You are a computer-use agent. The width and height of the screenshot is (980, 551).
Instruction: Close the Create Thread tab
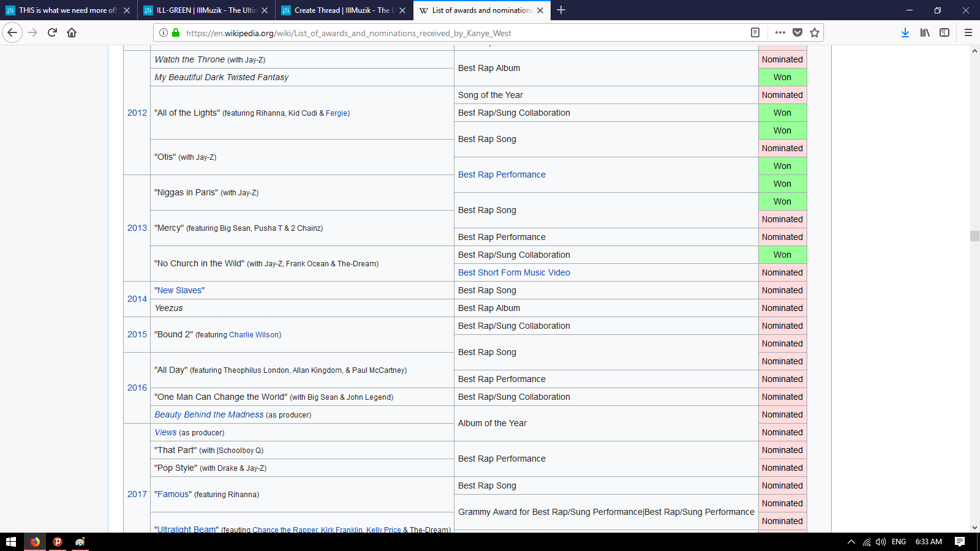coord(402,10)
